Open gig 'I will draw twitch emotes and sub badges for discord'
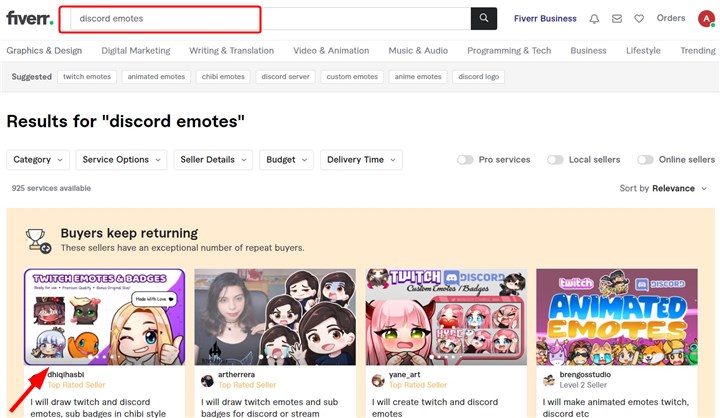Viewport: 720px width, 418px height. click(x=270, y=407)
